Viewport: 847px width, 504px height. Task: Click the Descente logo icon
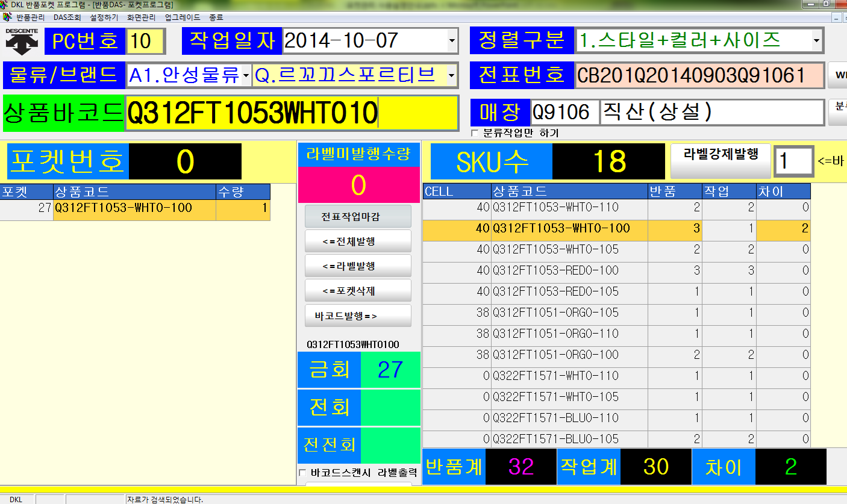[x=22, y=40]
